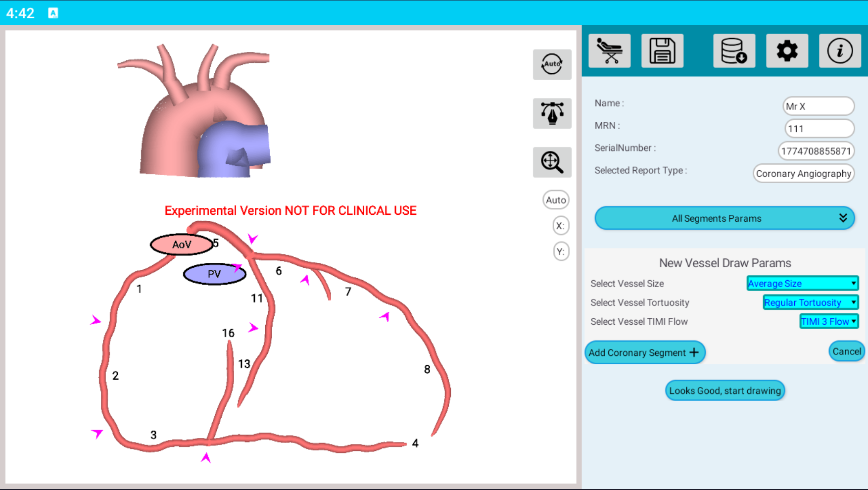Screen dimensions: 868x490
Task: Open settings gear icon
Action: 787,51
